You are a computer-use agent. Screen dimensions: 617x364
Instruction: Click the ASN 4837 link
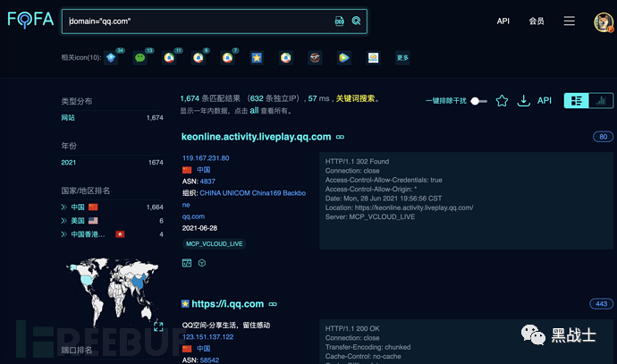207,182
